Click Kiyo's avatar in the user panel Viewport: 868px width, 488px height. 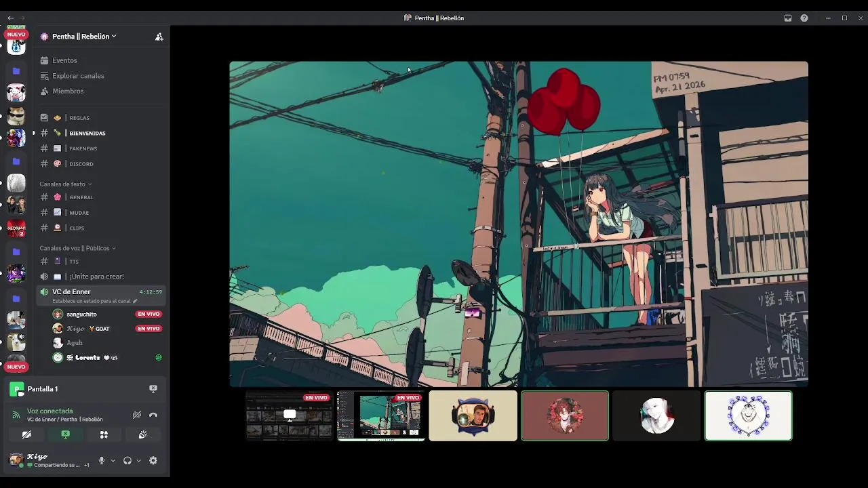click(x=16, y=460)
